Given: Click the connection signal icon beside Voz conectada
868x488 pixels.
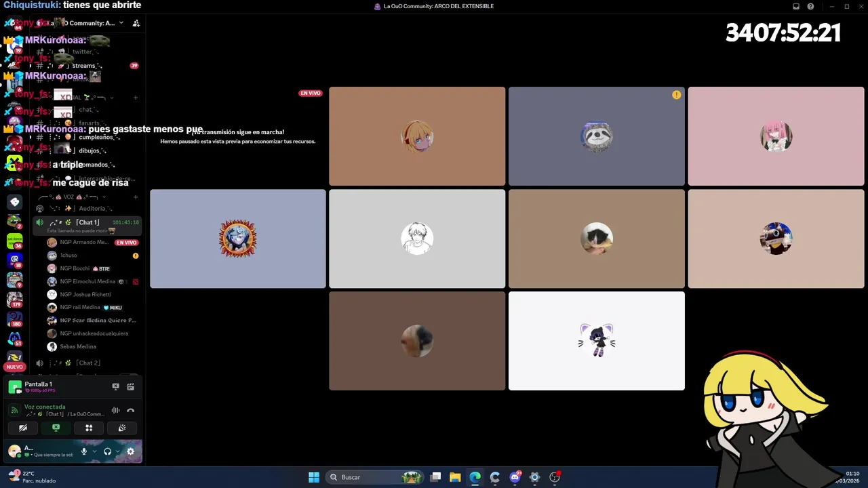Looking at the screenshot, I should (x=14, y=410).
